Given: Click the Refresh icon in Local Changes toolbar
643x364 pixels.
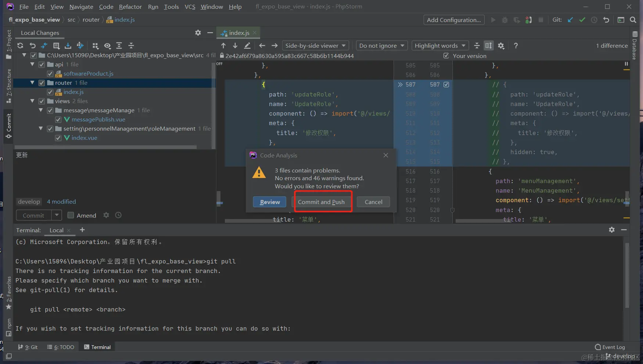Looking at the screenshot, I should (x=20, y=45).
